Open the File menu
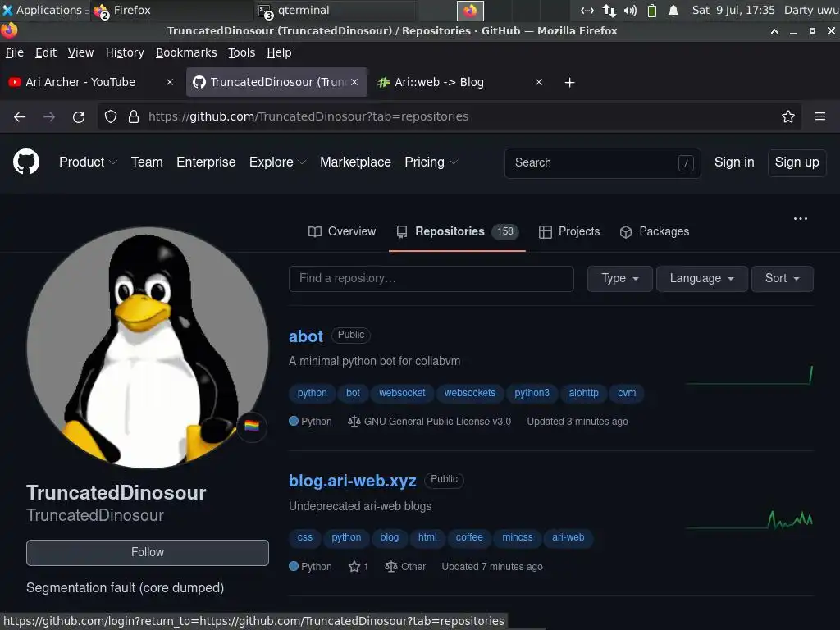Image resolution: width=840 pixels, height=630 pixels. 15,52
